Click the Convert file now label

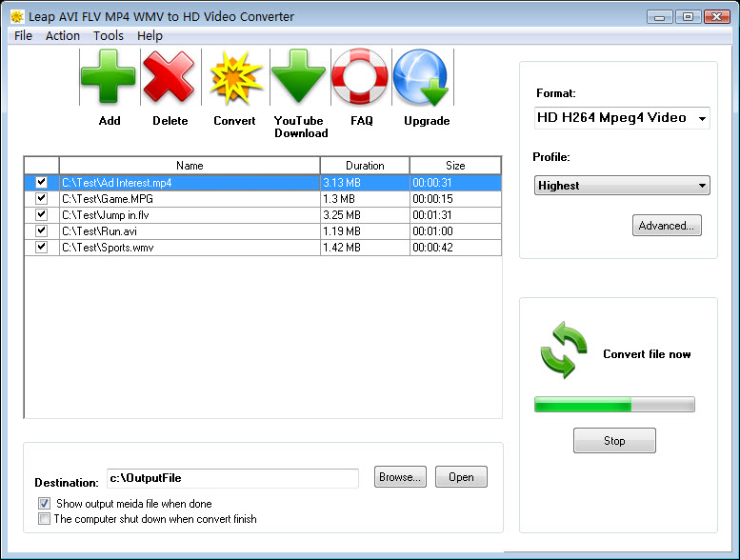click(x=647, y=354)
